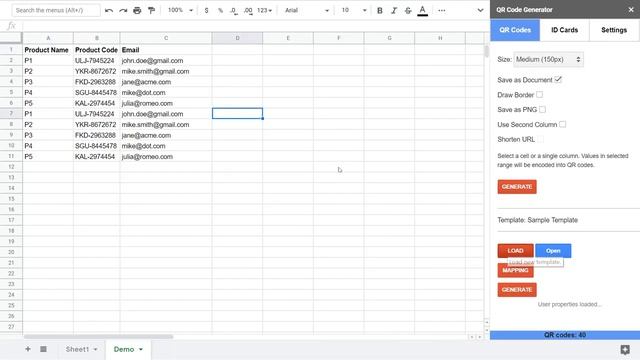Collapse the toolbar with chevron arrow
This screenshot has width=640, height=360.
point(480,10)
